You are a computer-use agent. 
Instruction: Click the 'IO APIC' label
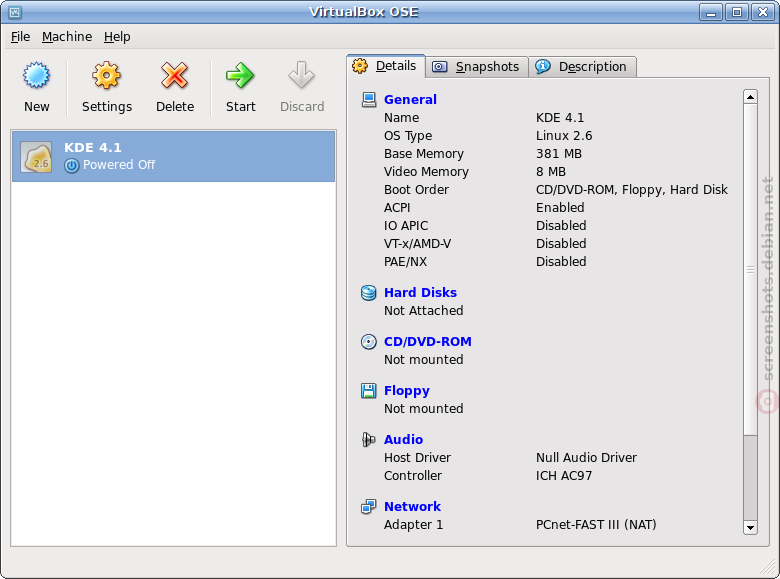[405, 226]
